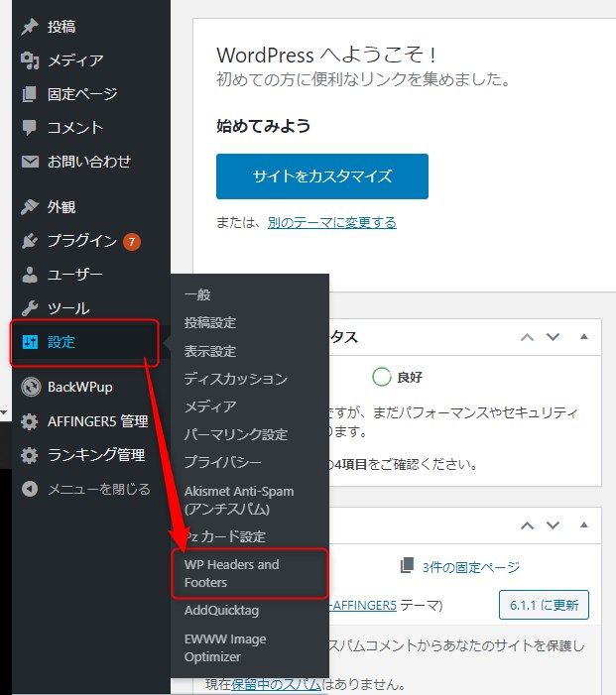Viewport: 616px width, 695px height.
Task: Follow the 別のテーマに変更する link
Action: coord(332,222)
